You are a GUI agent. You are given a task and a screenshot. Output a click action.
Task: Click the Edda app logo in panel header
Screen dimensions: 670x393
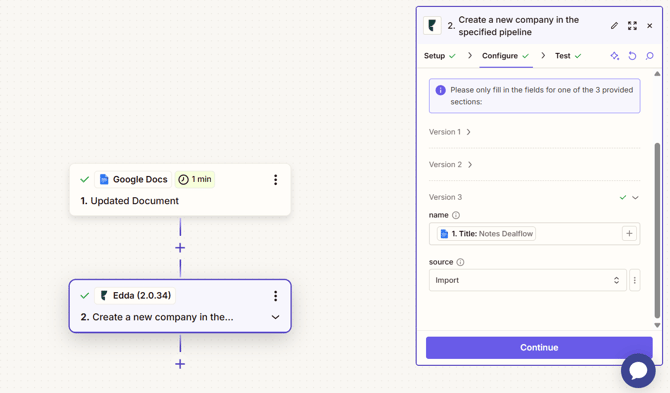click(432, 26)
